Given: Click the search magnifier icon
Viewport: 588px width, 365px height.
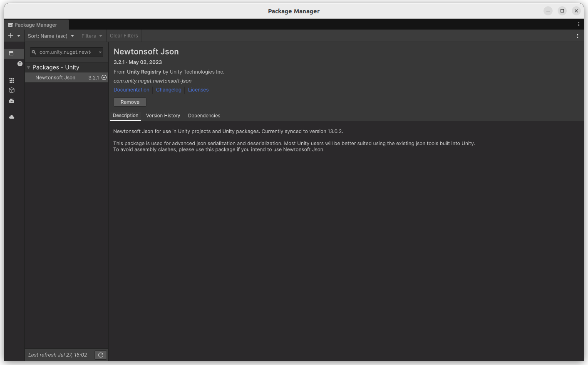Looking at the screenshot, I should (x=34, y=52).
